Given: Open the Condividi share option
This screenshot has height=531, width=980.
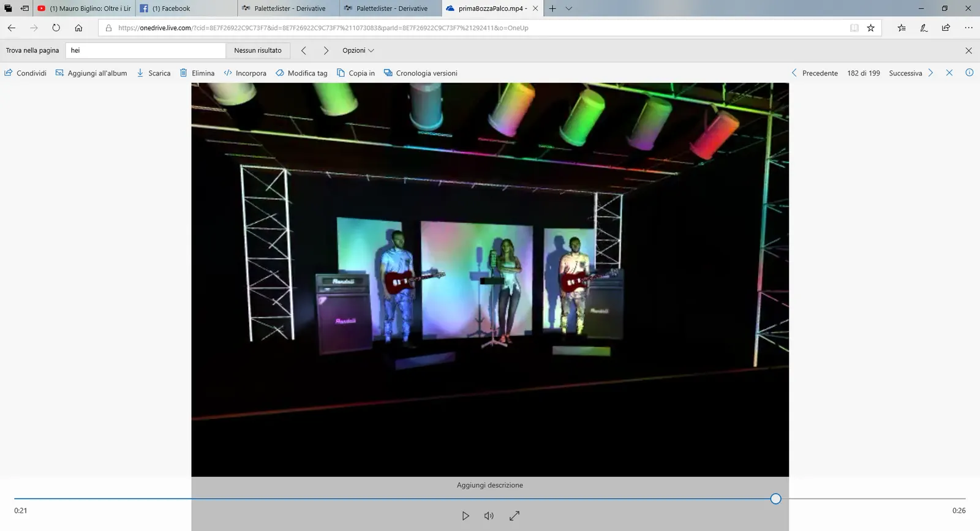Looking at the screenshot, I should [26, 73].
